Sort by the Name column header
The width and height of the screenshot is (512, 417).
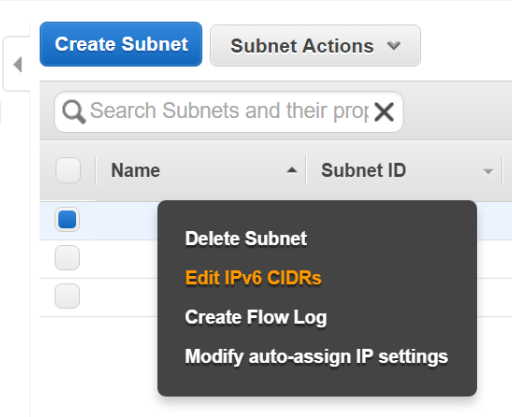135,170
